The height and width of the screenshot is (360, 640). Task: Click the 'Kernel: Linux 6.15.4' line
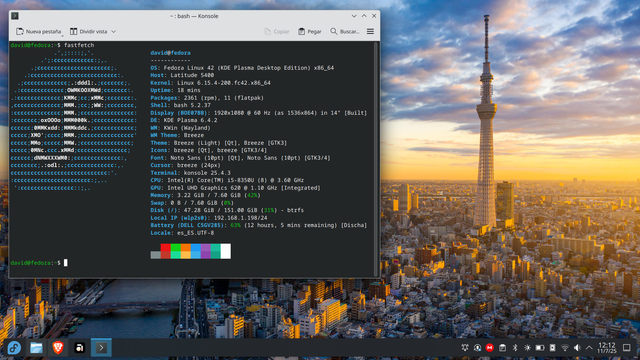(210, 83)
